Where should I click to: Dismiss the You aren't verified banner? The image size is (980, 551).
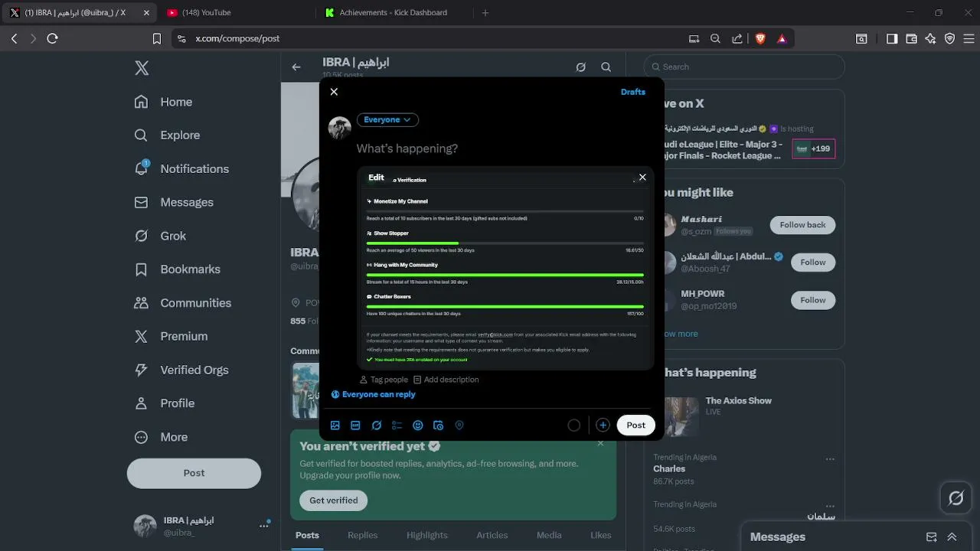coord(600,444)
